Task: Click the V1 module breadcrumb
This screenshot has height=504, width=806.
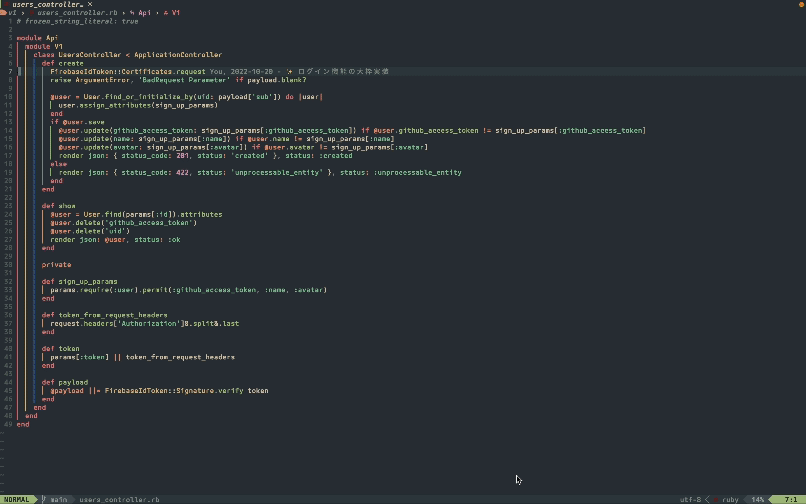Action: (x=172, y=13)
